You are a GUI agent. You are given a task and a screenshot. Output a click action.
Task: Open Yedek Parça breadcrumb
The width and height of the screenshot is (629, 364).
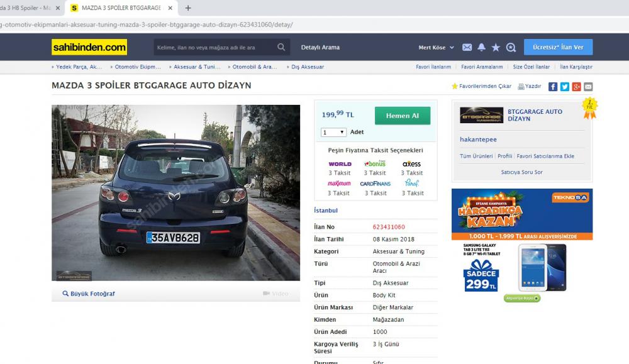click(x=79, y=67)
